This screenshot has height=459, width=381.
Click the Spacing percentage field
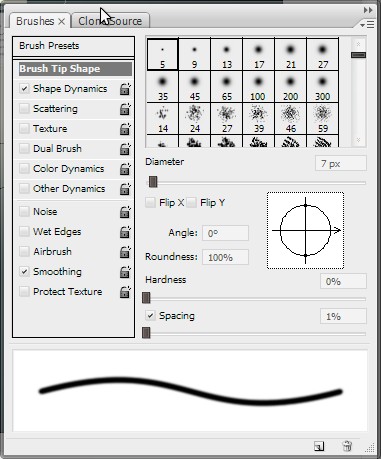(343, 316)
